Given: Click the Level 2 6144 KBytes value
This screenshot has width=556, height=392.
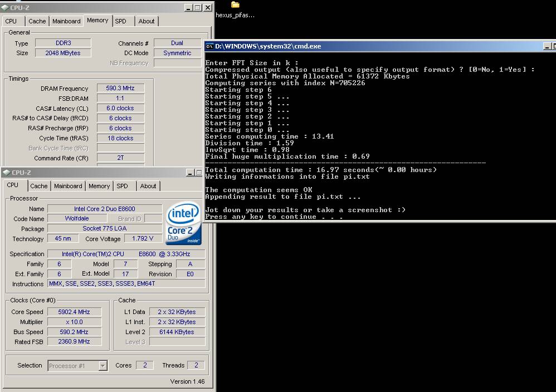Looking at the screenshot, I should tap(177, 332).
